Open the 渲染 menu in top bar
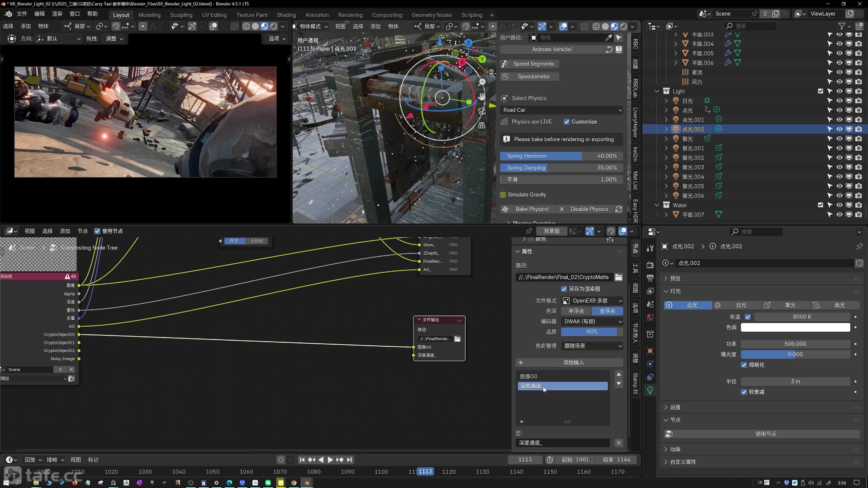The width and height of the screenshot is (868, 488). [x=57, y=14]
